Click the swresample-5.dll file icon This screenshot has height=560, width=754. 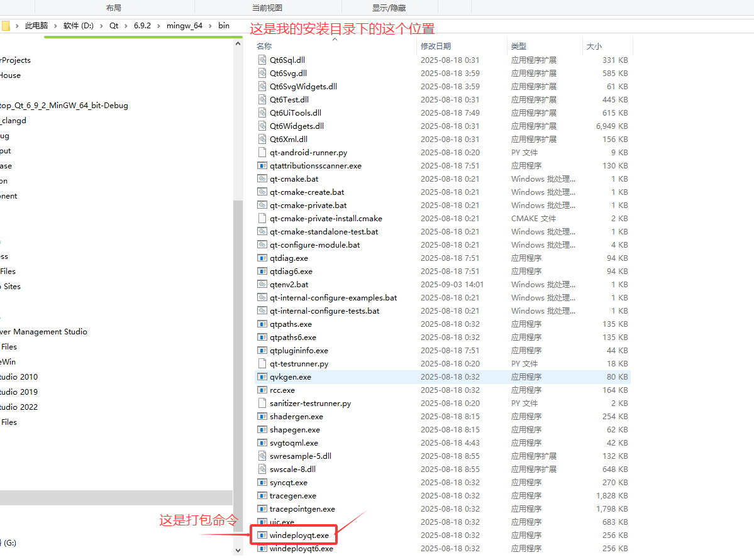click(262, 456)
